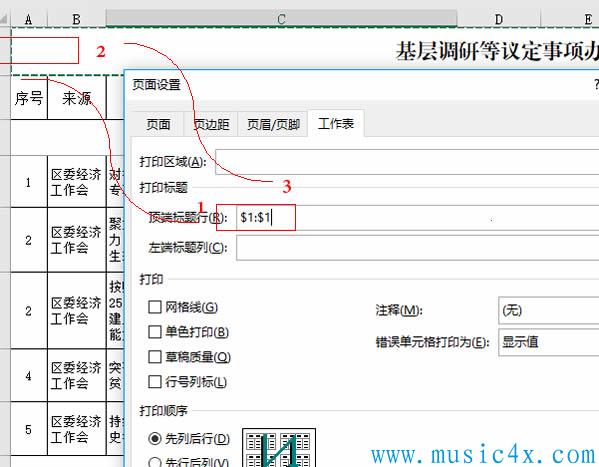Choose the 先行后列 radio button
The height and width of the screenshot is (467, 599).
(x=155, y=462)
